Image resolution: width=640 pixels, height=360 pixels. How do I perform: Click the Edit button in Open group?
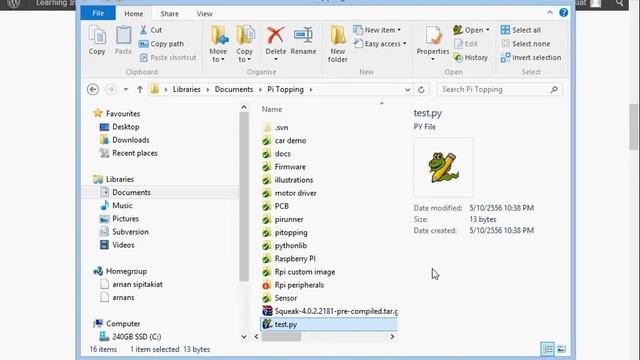466,44
